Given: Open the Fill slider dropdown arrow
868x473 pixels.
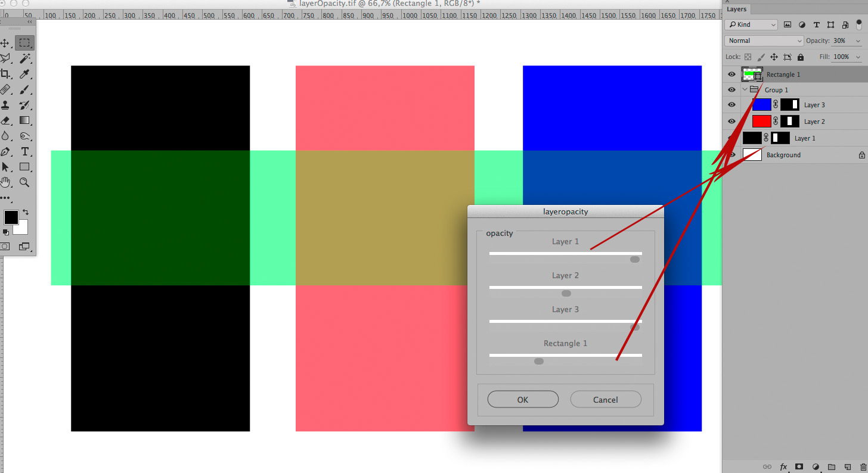Looking at the screenshot, I should [x=858, y=57].
